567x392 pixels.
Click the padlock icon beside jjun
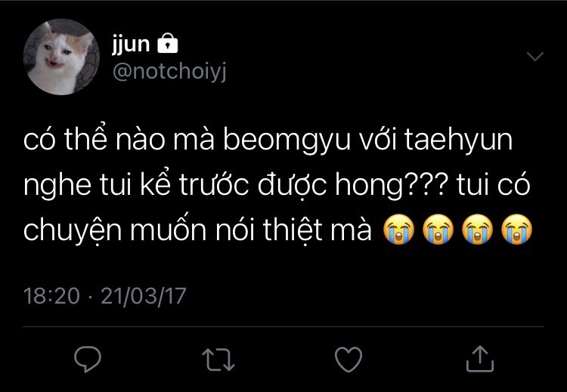(168, 43)
